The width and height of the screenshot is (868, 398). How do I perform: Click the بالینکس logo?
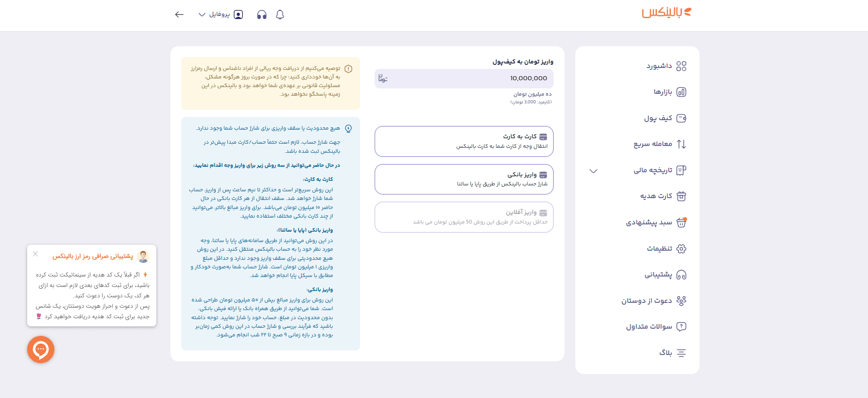tap(666, 13)
